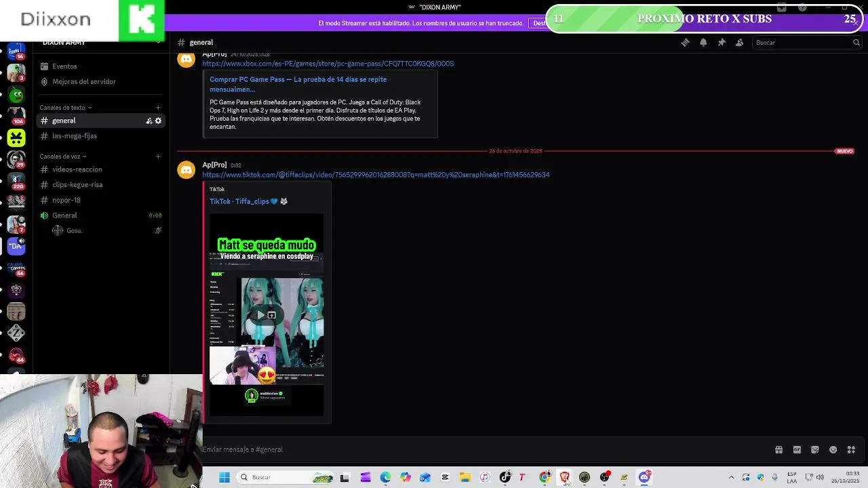This screenshot has width=868, height=488.
Task: Open Microsoft Edge from taskbar
Action: tap(385, 477)
